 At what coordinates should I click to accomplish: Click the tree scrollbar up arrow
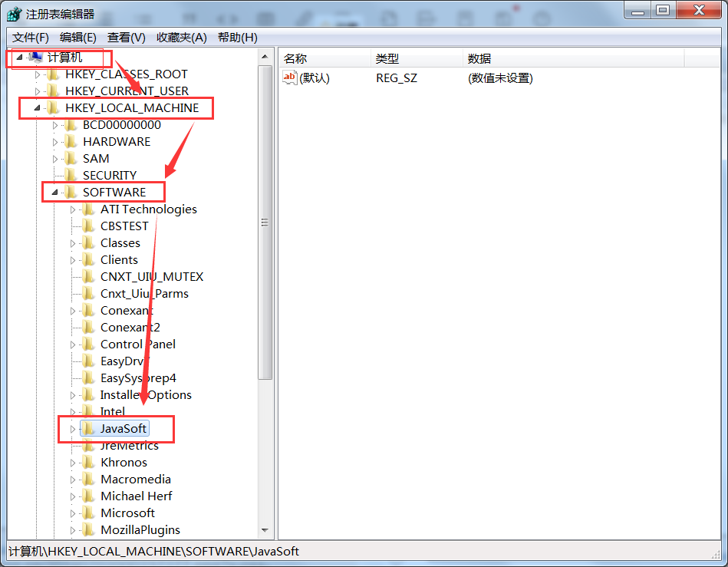coord(265,57)
